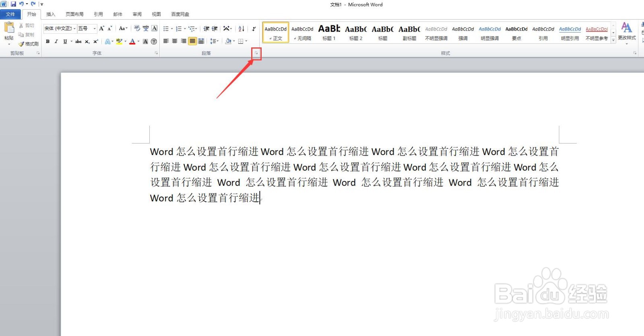
Task: Toggle the highlighted Justify alignment button
Action: (192, 41)
